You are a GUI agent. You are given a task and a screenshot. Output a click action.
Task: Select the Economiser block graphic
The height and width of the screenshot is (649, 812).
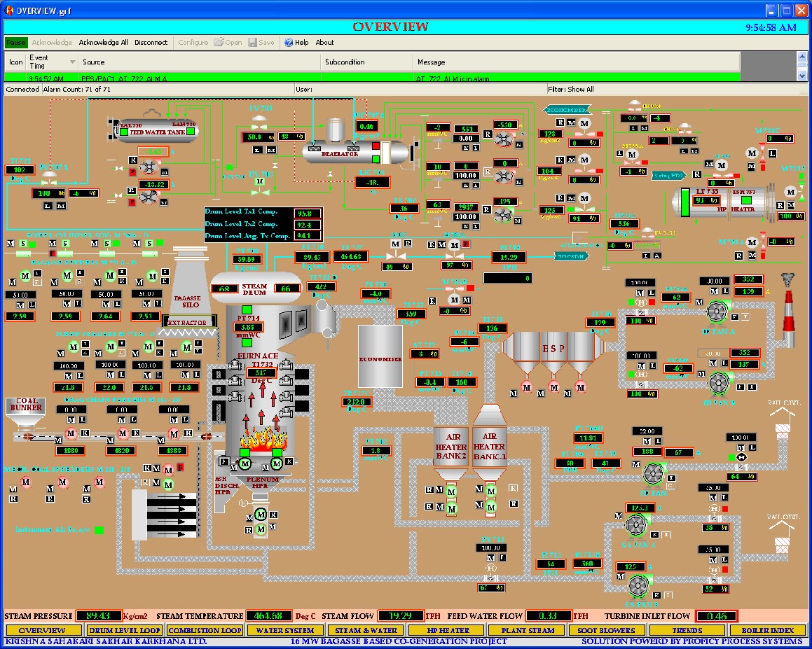point(380,356)
